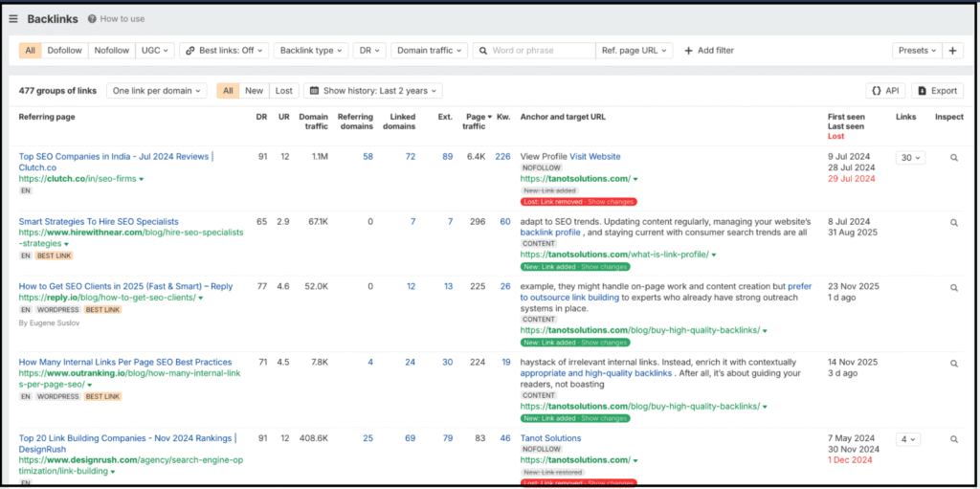Expand the 30 links dropdown in Clutch row
The width and height of the screenshot is (980, 489).
[910, 158]
